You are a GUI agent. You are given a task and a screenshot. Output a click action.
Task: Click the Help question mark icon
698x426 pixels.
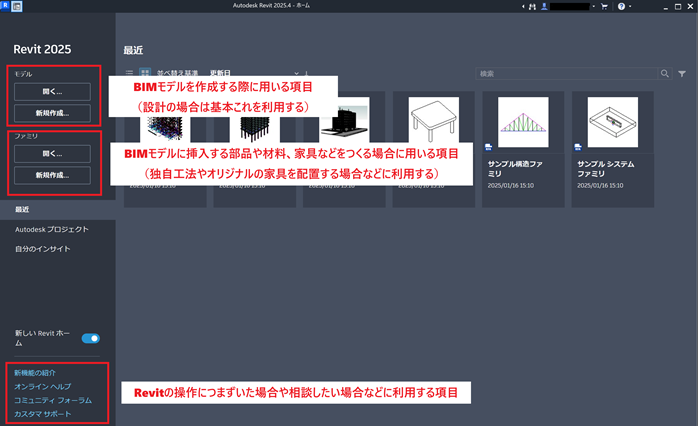click(621, 6)
